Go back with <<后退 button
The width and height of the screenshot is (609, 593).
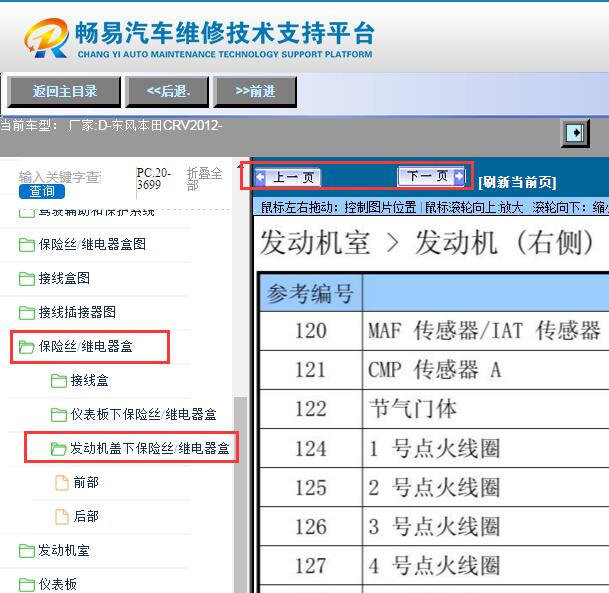click(167, 92)
